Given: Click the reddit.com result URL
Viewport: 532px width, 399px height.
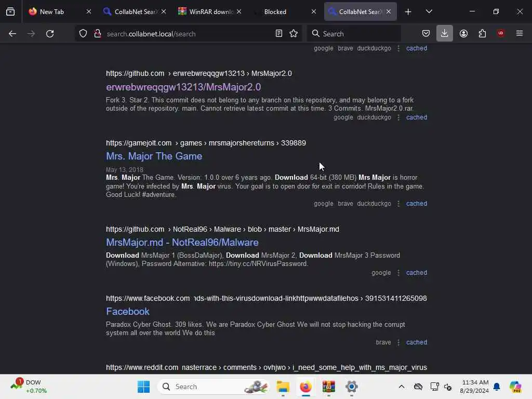Looking at the screenshot, I should pyautogui.click(x=267, y=367).
